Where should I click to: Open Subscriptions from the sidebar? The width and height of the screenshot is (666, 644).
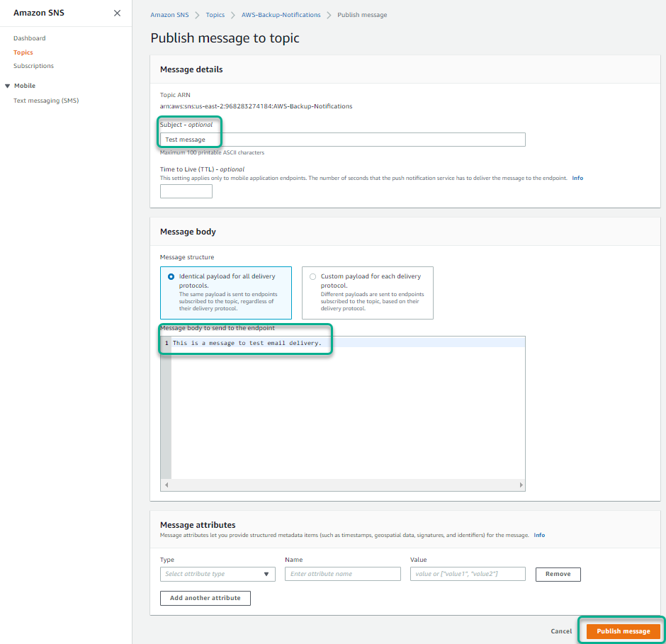coord(33,65)
